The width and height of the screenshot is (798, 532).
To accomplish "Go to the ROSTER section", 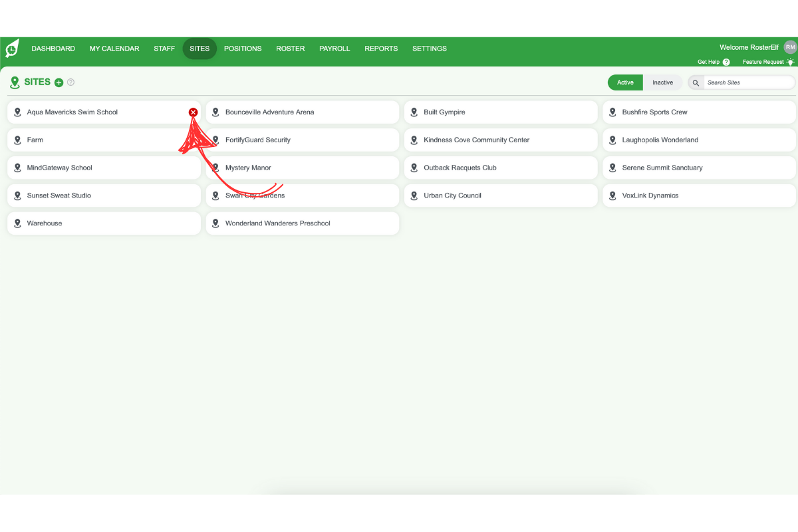I will [x=290, y=48].
